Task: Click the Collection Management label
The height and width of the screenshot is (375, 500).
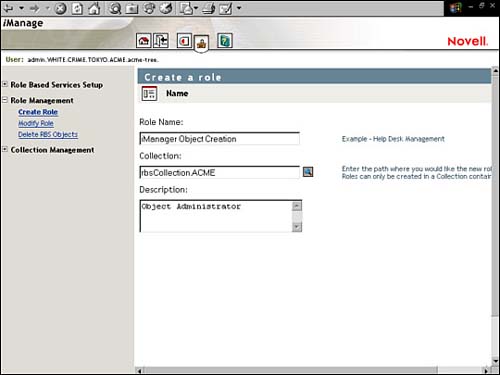Action: point(52,150)
